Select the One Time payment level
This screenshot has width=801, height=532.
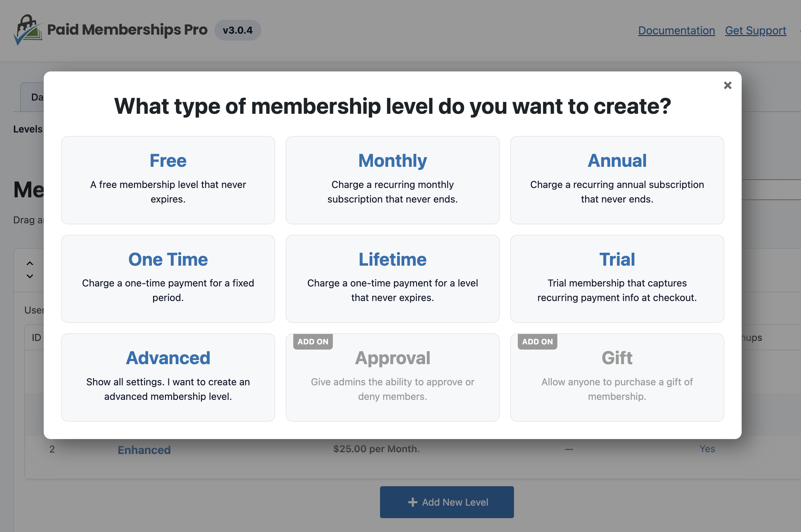168,278
